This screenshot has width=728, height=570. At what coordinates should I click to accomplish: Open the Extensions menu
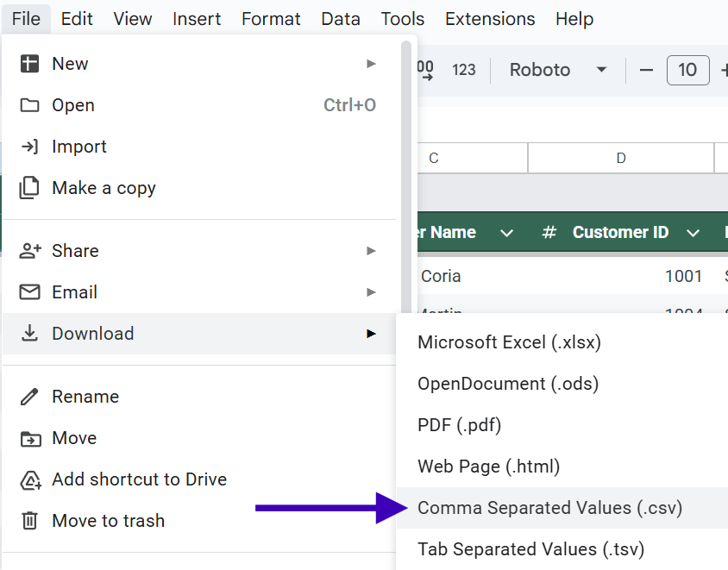pos(490,19)
